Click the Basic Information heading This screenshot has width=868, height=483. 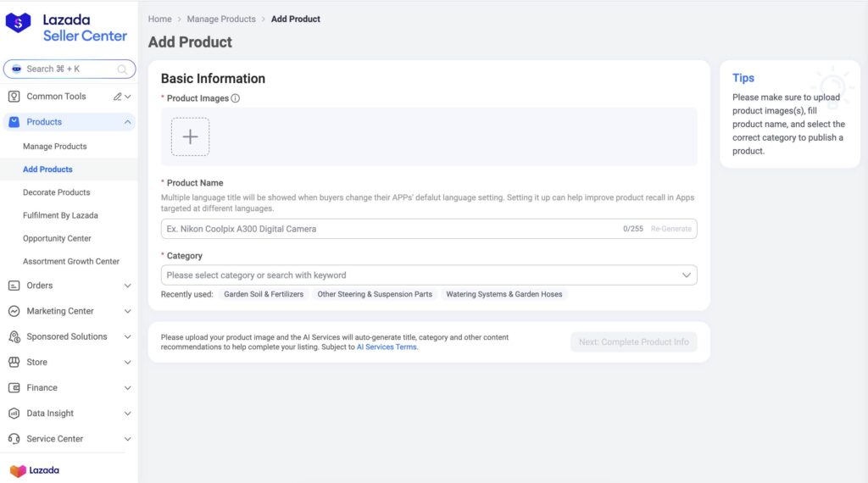tap(213, 79)
